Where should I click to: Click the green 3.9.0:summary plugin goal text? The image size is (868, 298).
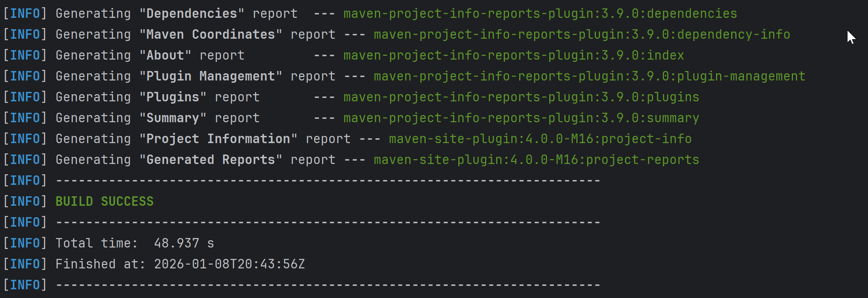521,118
